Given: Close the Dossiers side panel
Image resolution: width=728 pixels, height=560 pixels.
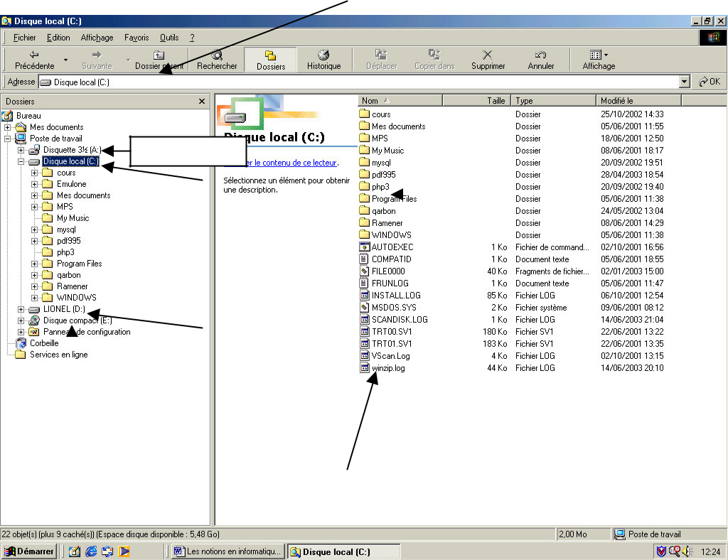Looking at the screenshot, I should click(x=202, y=102).
